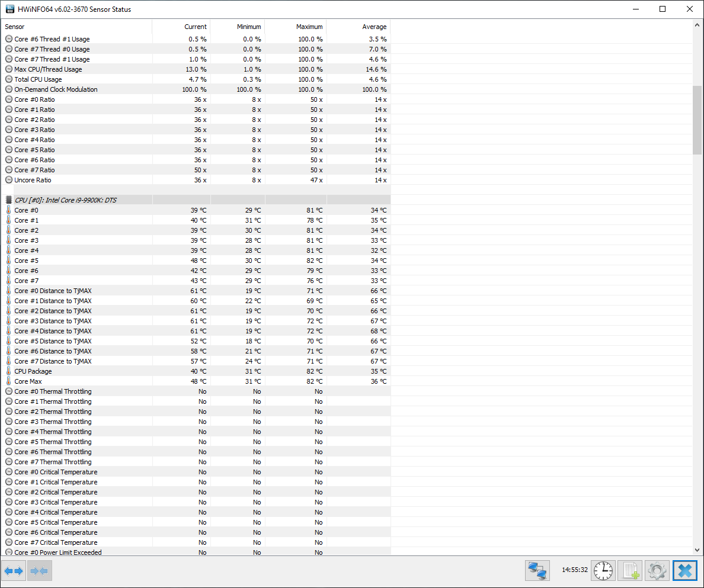Select the Core #1 temperature row
704x588 pixels.
(196, 220)
